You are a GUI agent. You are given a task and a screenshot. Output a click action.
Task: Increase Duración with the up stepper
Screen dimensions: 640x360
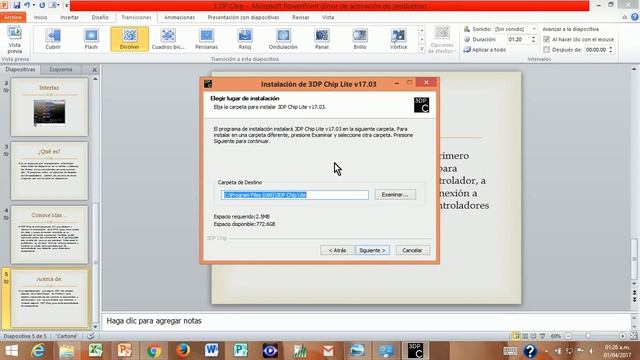(533, 38)
